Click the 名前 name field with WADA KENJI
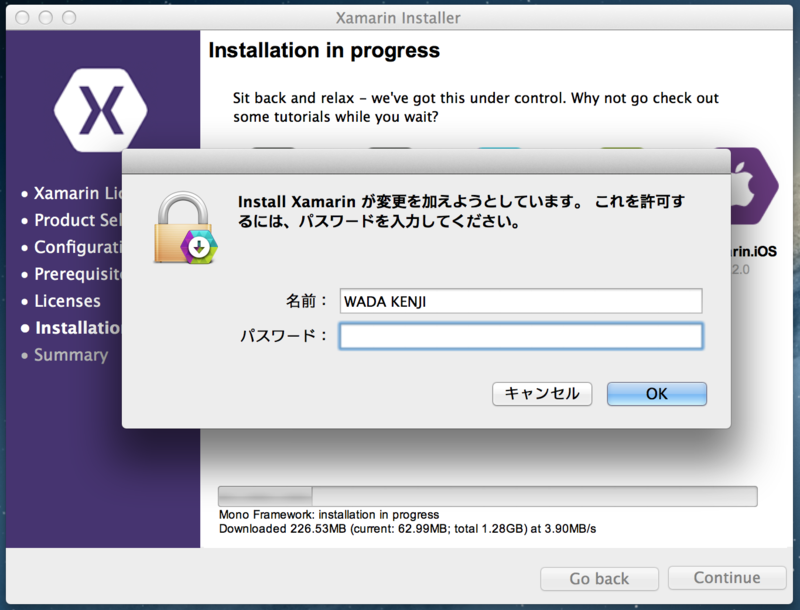The width and height of the screenshot is (800, 610). pyautogui.click(x=521, y=301)
